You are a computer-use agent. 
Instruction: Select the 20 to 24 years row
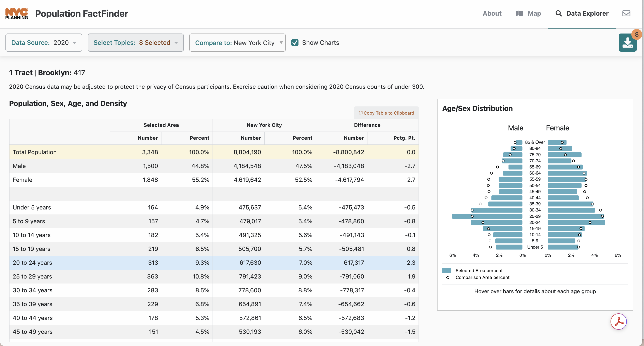(x=33, y=263)
